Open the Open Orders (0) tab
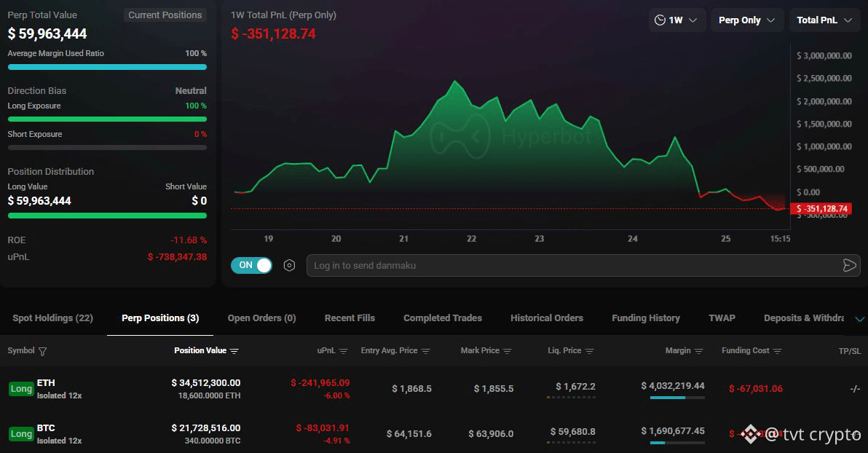 tap(262, 318)
